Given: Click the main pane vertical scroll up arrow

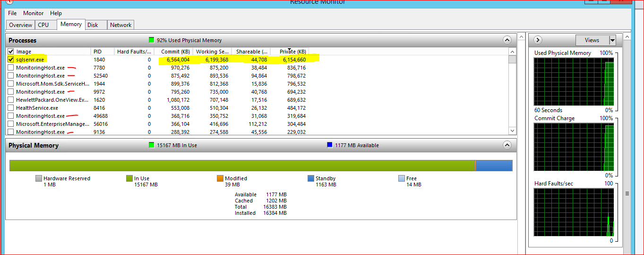Looking at the screenshot, I should tap(522, 36).
